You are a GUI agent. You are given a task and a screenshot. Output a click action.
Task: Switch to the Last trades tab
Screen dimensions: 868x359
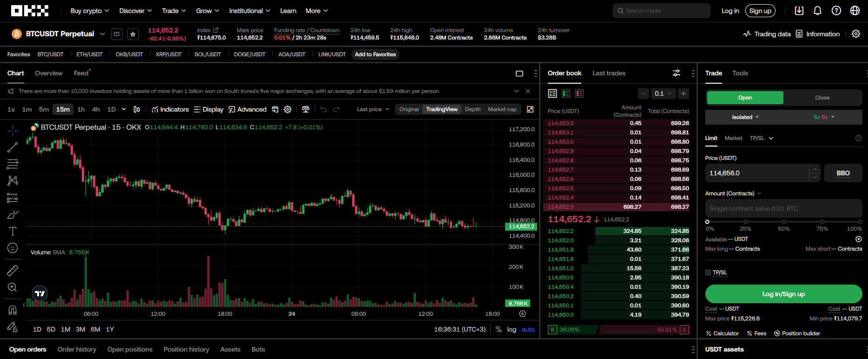pos(609,73)
